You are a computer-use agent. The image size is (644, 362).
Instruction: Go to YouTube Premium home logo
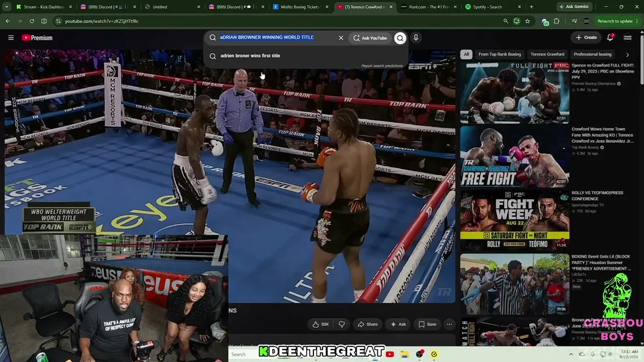point(37,38)
